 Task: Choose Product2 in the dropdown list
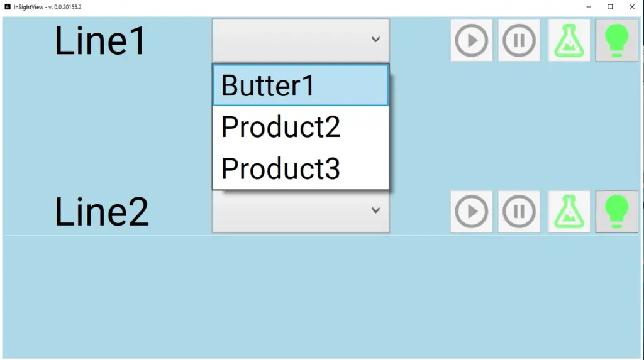(301, 127)
